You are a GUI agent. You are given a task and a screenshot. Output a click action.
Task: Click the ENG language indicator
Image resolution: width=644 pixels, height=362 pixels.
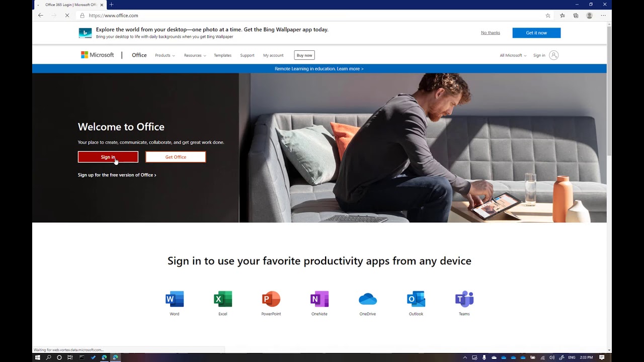click(x=572, y=357)
